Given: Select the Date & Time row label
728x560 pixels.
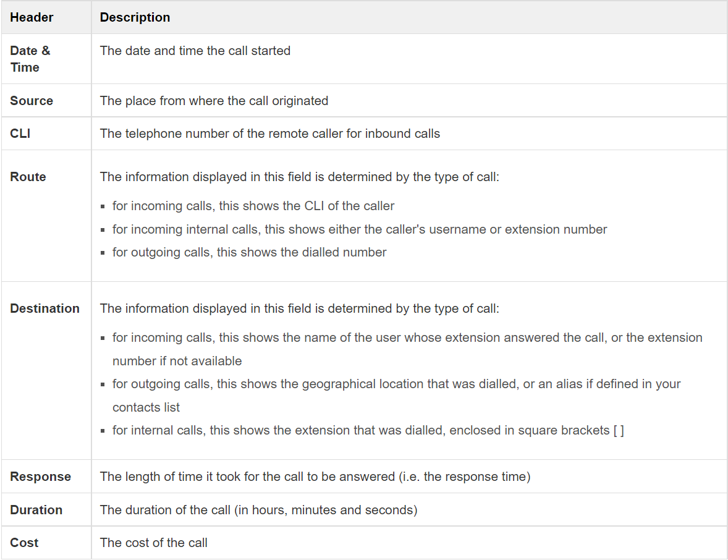Looking at the screenshot, I should (30, 59).
